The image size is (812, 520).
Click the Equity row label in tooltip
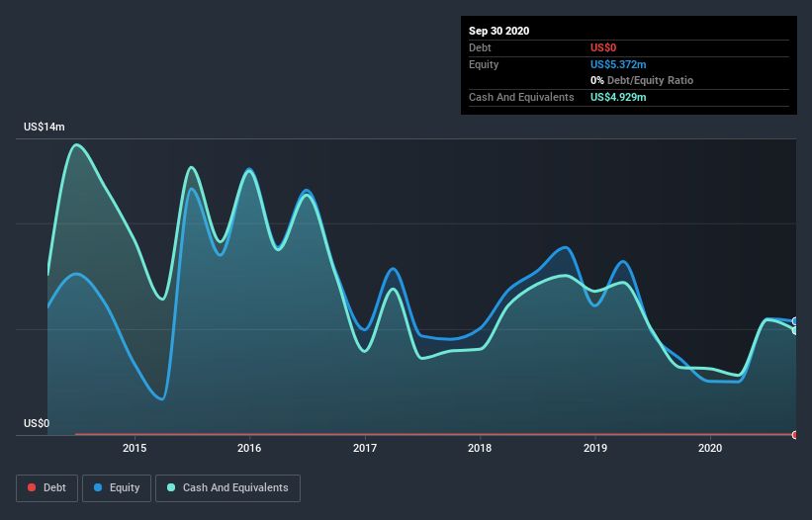click(x=484, y=64)
